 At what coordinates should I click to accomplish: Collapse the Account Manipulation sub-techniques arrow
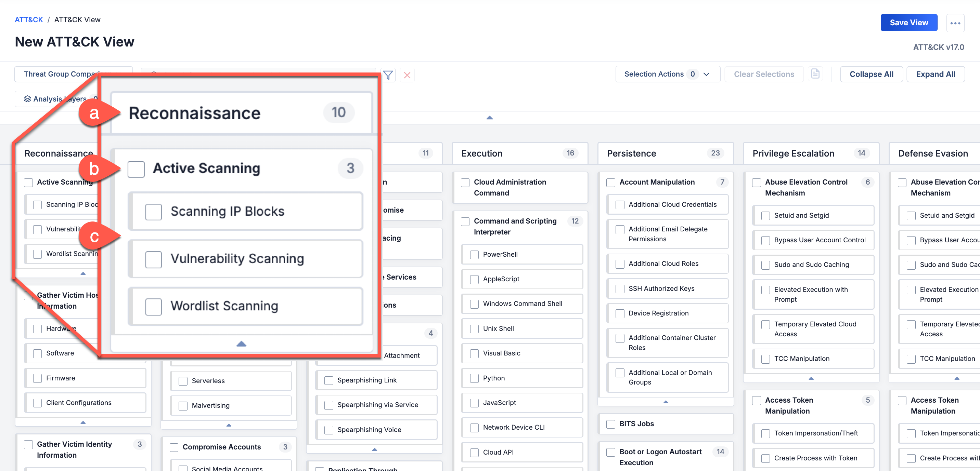tap(666, 402)
